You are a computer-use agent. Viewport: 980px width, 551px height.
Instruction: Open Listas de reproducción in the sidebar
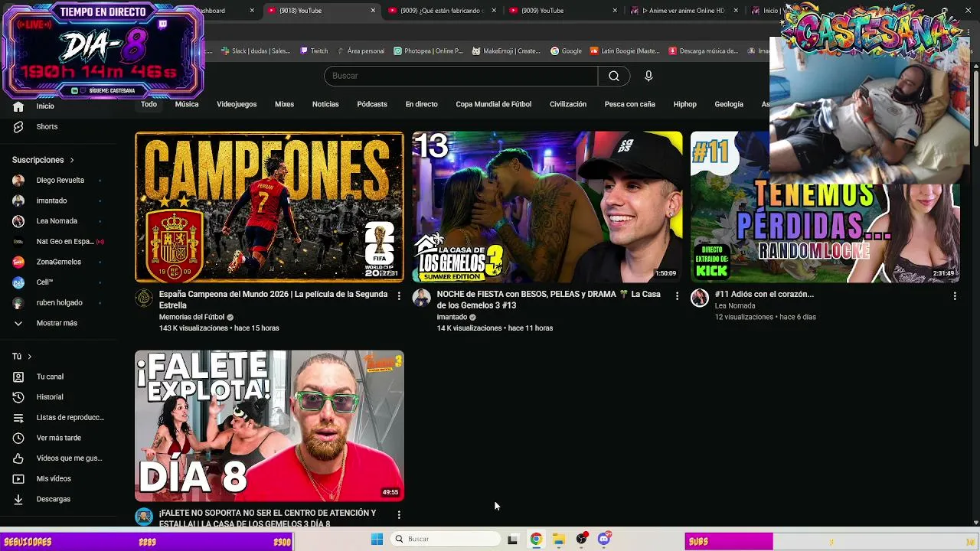pyautogui.click(x=58, y=418)
